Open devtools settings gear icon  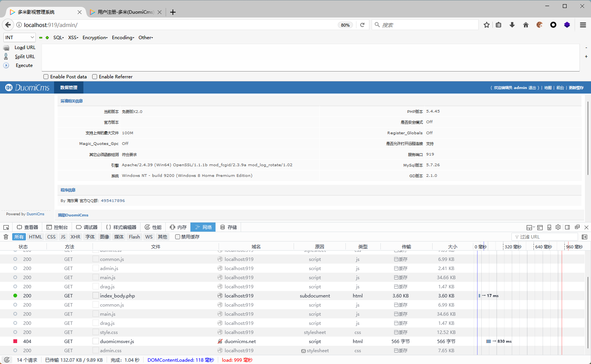click(558, 227)
